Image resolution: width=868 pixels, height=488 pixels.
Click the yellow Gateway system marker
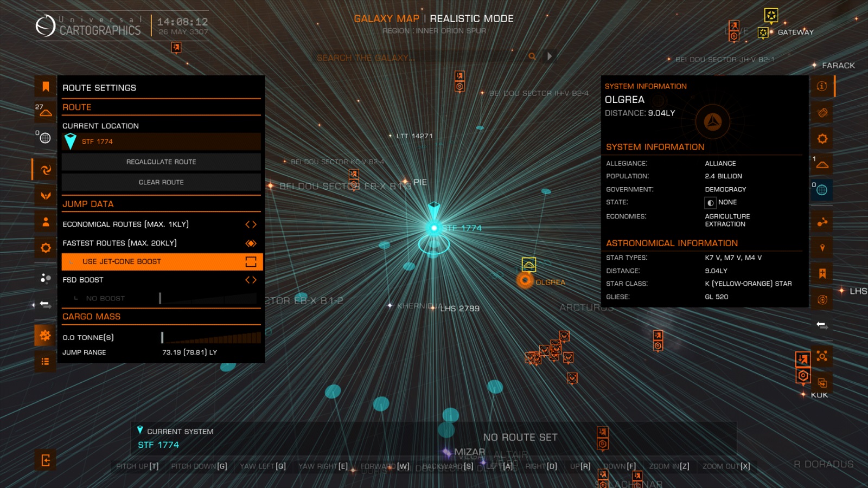(763, 33)
